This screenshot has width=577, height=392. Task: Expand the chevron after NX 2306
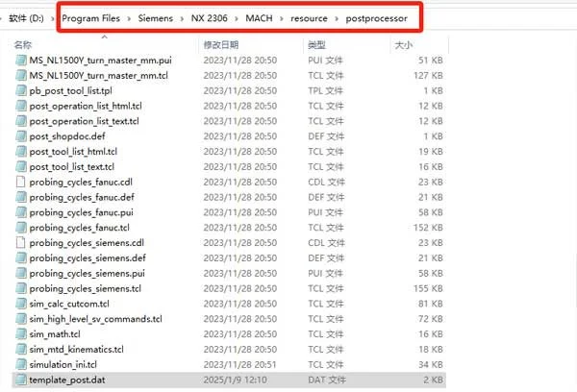(x=237, y=18)
